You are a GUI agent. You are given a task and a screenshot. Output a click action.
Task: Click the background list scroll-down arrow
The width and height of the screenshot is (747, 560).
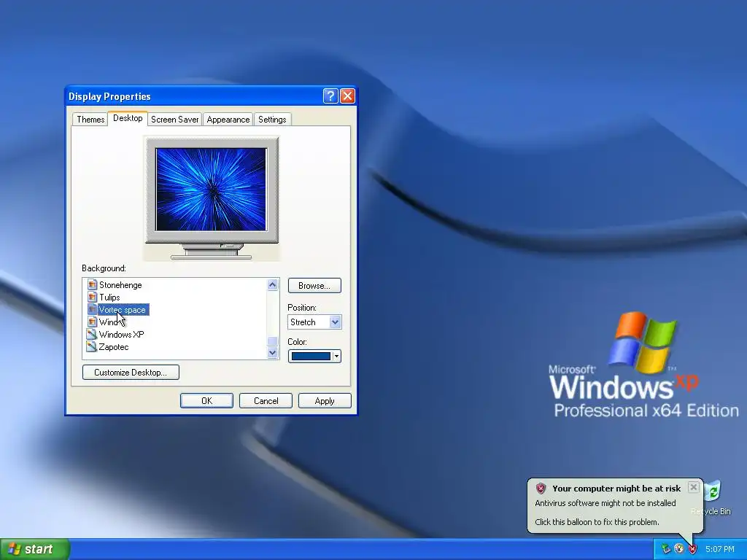pyautogui.click(x=273, y=353)
